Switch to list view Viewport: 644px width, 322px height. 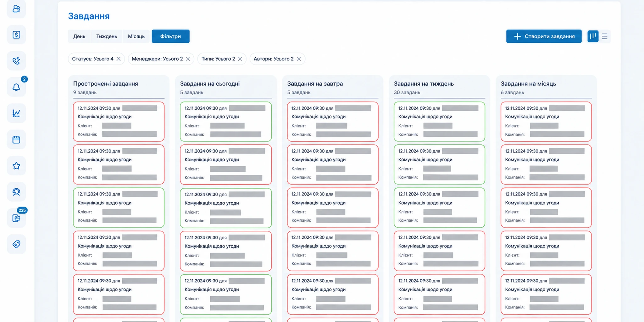pos(604,36)
